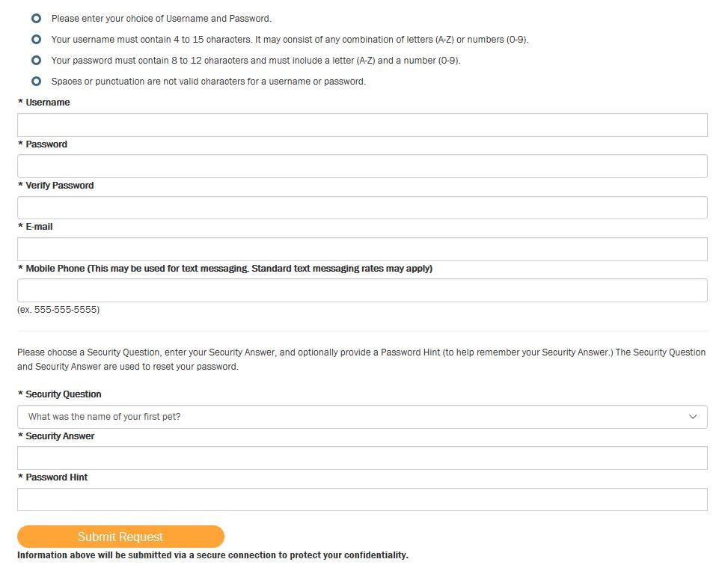
Task: Select the Verify Password text box
Action: [362, 207]
